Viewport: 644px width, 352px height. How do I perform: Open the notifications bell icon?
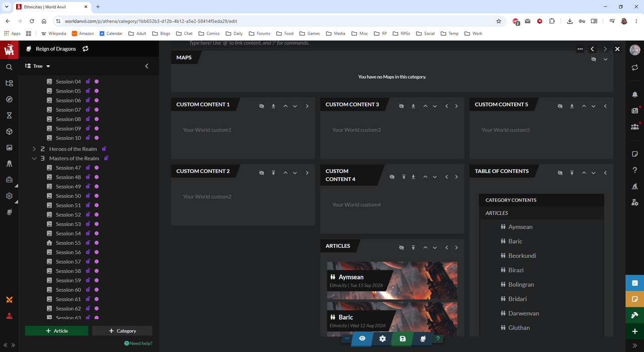tap(635, 95)
